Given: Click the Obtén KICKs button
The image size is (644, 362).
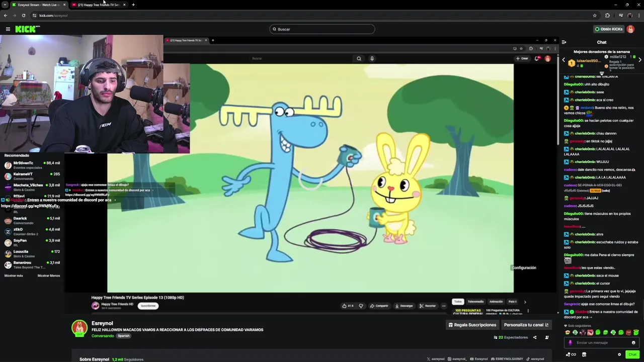Looking at the screenshot, I should click(609, 29).
